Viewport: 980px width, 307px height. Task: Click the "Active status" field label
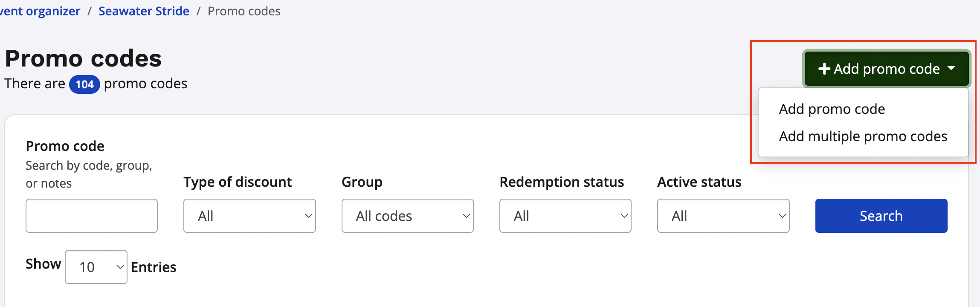pos(699,182)
